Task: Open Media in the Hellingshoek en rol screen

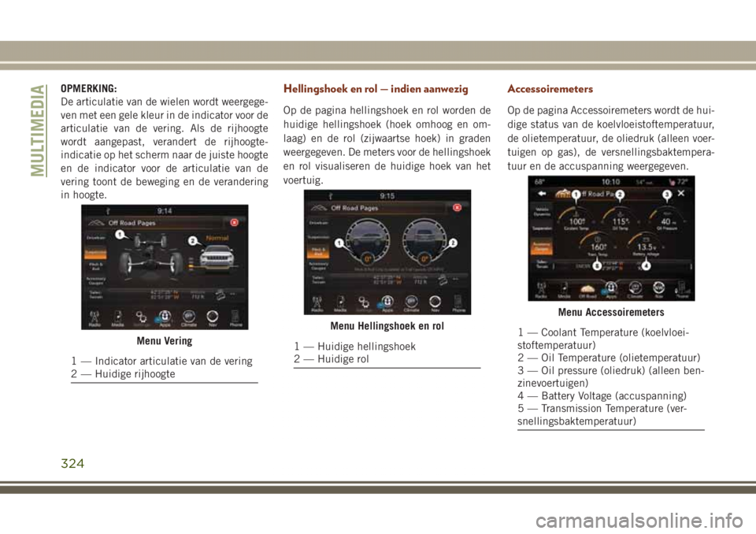Action: pyautogui.click(x=340, y=304)
